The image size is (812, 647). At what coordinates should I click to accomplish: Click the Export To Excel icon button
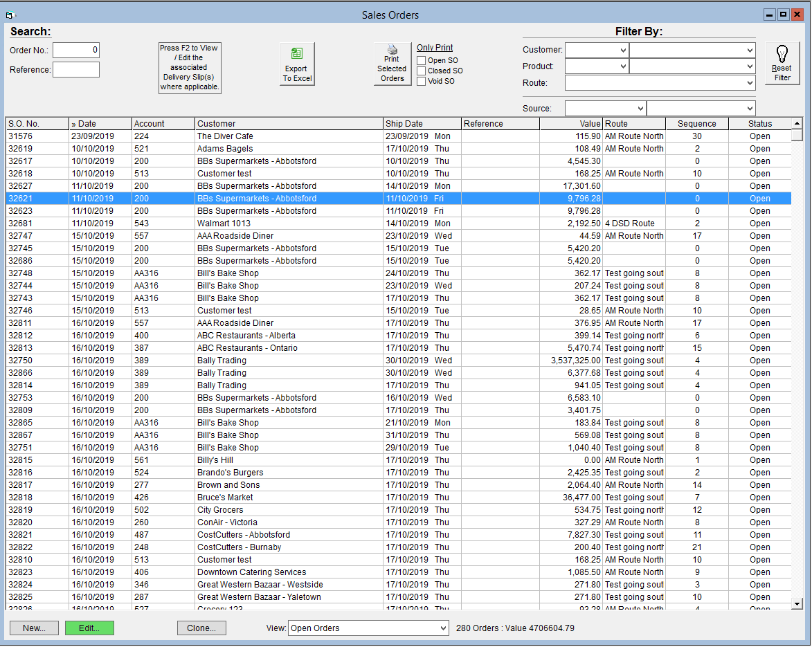pos(297,64)
